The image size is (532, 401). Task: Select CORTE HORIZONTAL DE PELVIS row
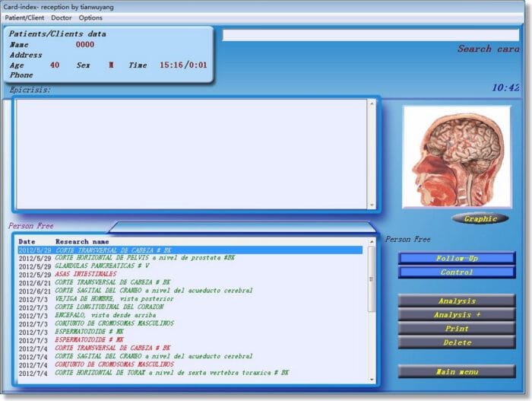point(190,258)
